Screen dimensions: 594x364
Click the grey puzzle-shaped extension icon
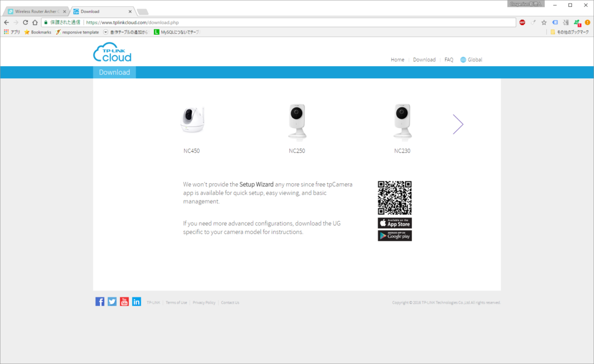point(566,23)
